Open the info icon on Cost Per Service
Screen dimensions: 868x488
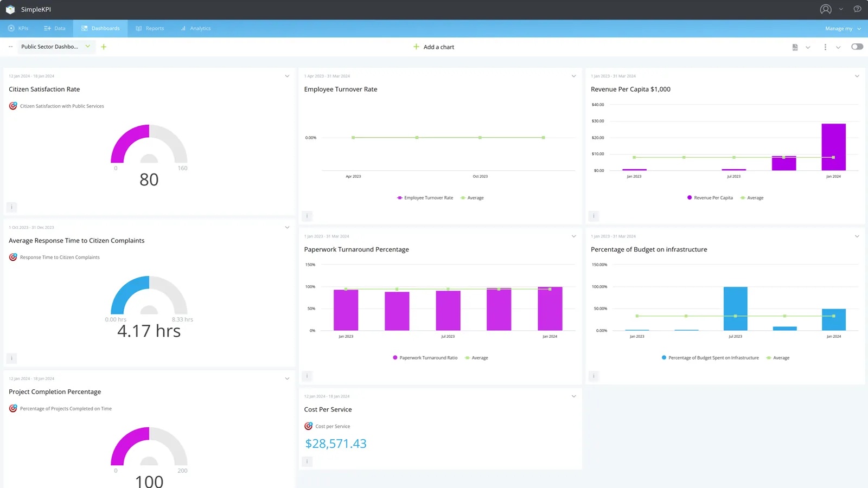coord(307,461)
